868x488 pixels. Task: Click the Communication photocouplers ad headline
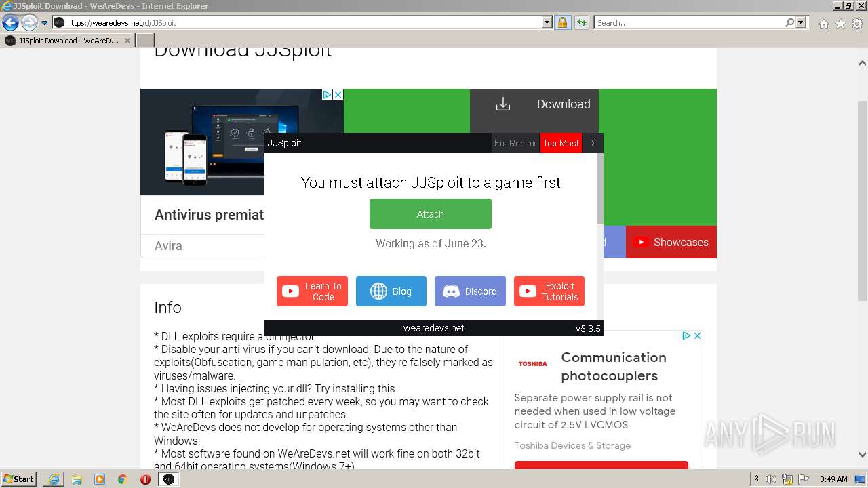[x=614, y=366]
